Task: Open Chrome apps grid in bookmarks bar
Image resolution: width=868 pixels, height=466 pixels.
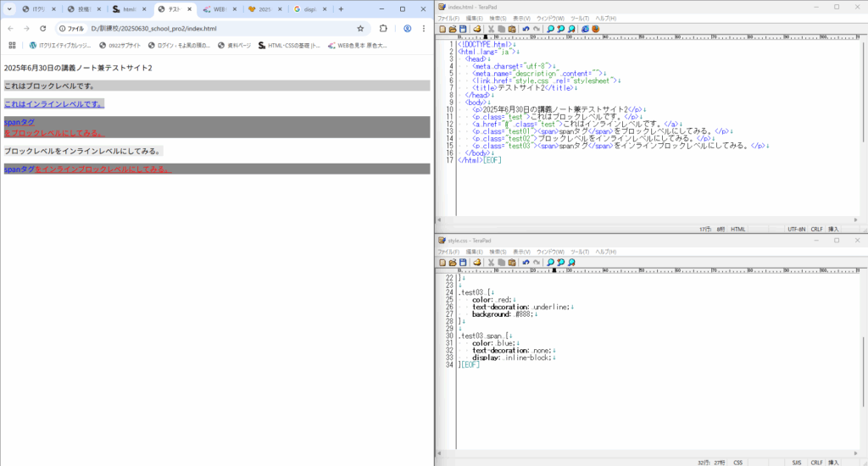Action: [12, 46]
